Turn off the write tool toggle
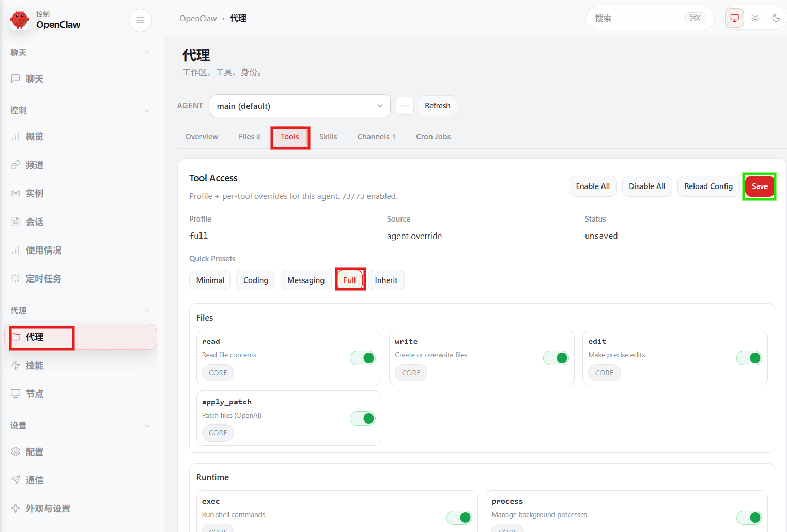The height and width of the screenshot is (532, 787). click(556, 358)
